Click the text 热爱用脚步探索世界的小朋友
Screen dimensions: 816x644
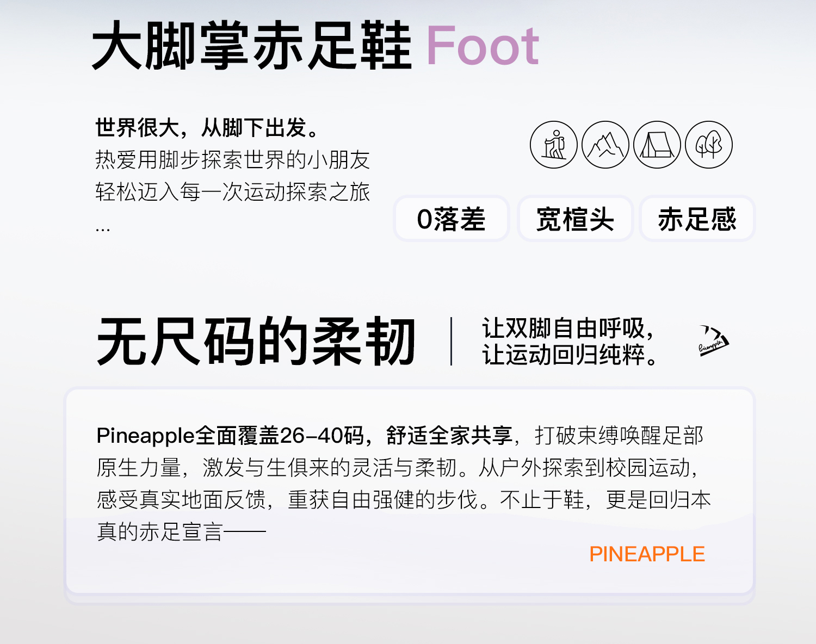coord(233,160)
